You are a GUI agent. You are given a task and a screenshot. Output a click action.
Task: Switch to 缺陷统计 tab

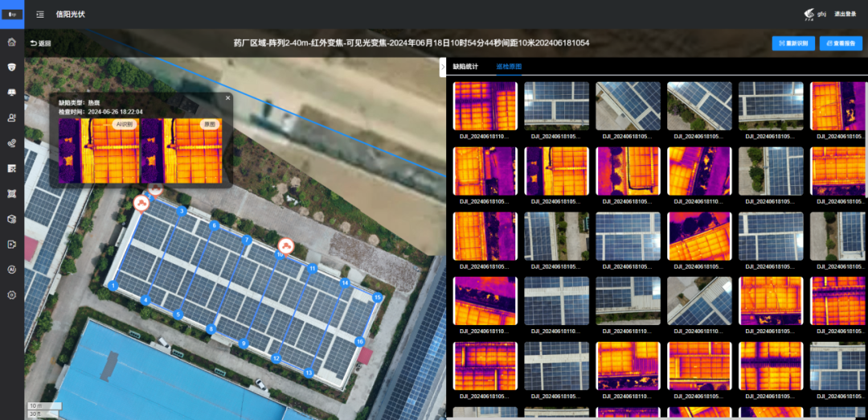point(465,67)
